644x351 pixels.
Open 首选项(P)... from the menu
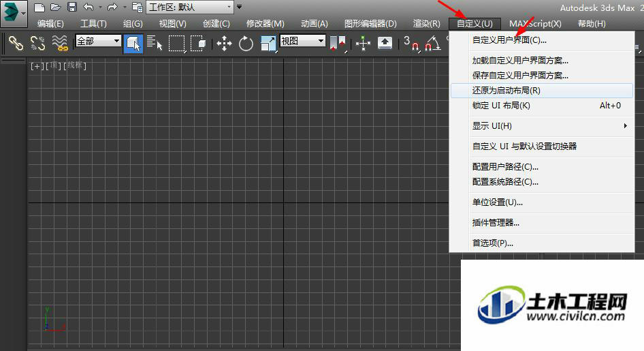(x=542, y=243)
